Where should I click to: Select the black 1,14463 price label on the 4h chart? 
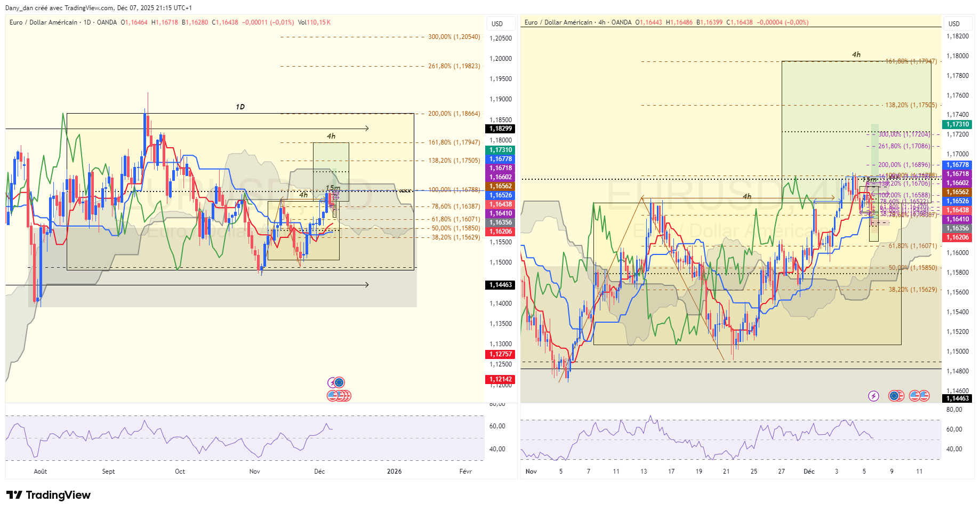[958, 398]
